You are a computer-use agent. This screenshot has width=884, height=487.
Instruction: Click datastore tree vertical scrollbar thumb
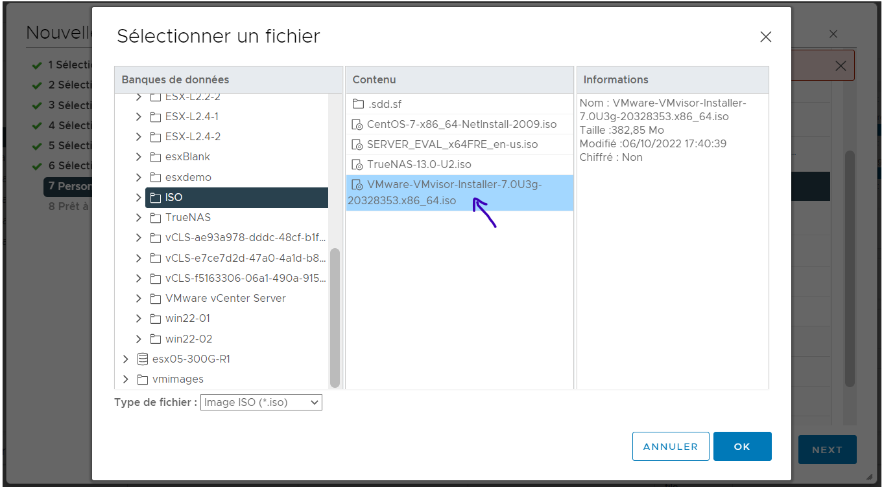(x=335, y=317)
